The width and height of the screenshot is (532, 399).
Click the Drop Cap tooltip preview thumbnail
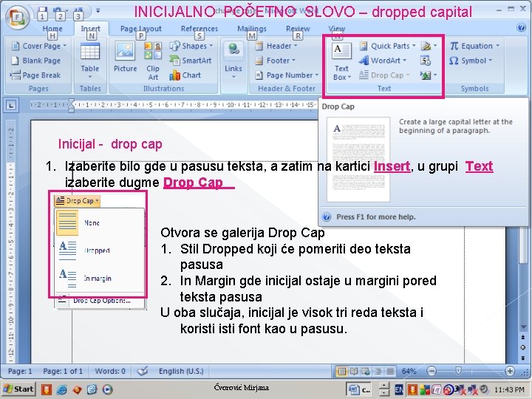[x=358, y=160]
